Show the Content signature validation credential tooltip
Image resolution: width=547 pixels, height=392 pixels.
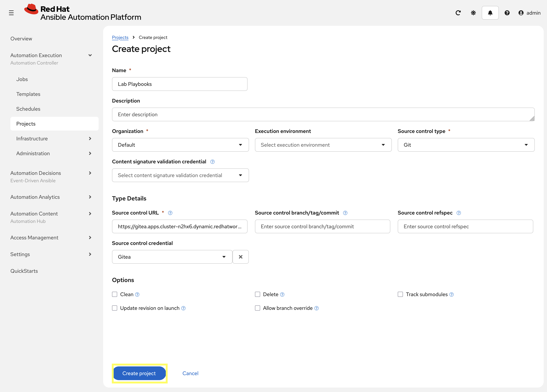pos(212,162)
